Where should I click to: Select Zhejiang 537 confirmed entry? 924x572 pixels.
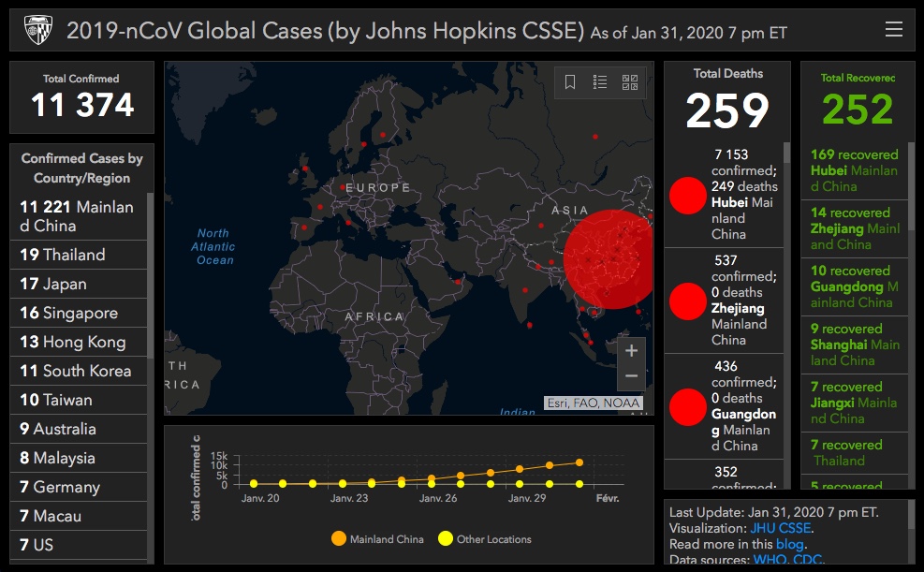[724, 301]
